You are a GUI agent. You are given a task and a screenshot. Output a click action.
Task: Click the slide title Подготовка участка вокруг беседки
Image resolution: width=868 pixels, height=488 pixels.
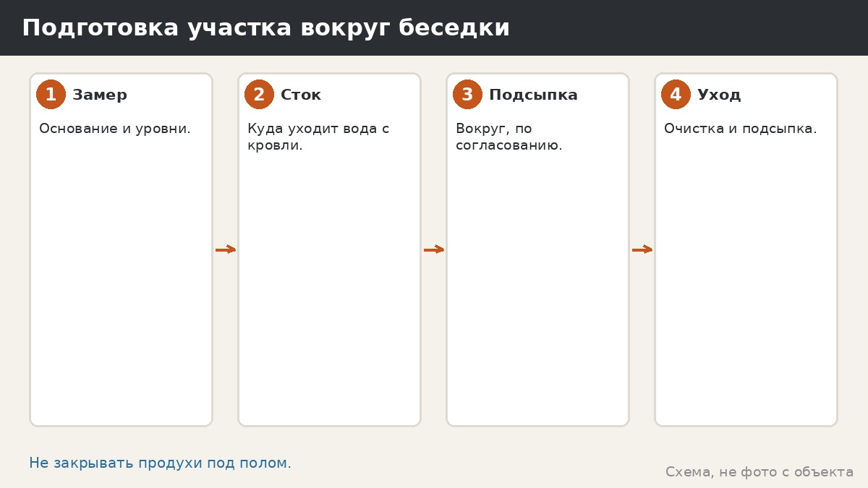point(265,28)
